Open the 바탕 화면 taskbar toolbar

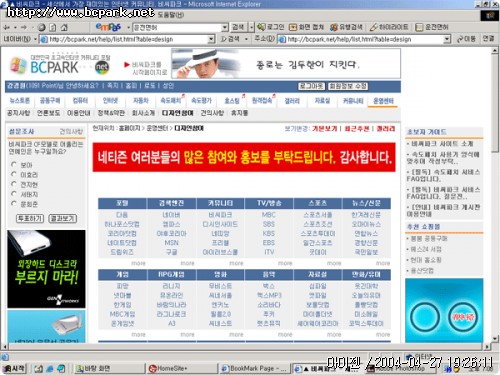(93, 368)
